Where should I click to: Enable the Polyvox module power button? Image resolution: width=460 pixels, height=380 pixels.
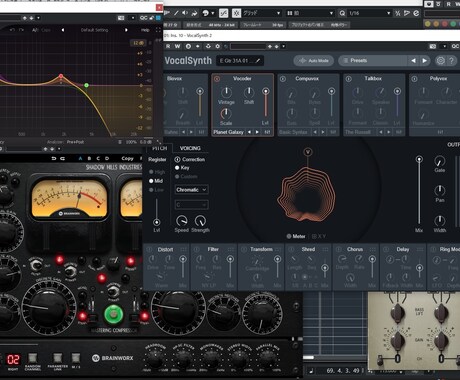[x=414, y=79]
